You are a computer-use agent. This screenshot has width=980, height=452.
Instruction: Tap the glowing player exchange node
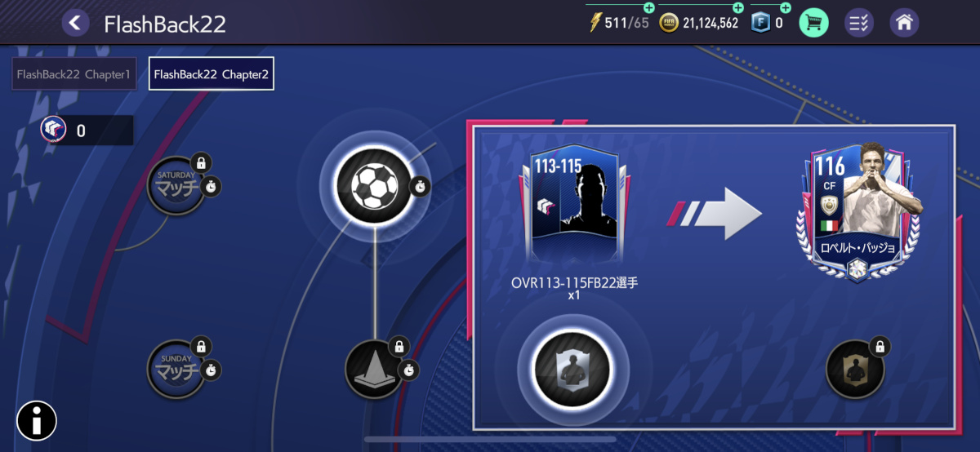click(x=572, y=370)
